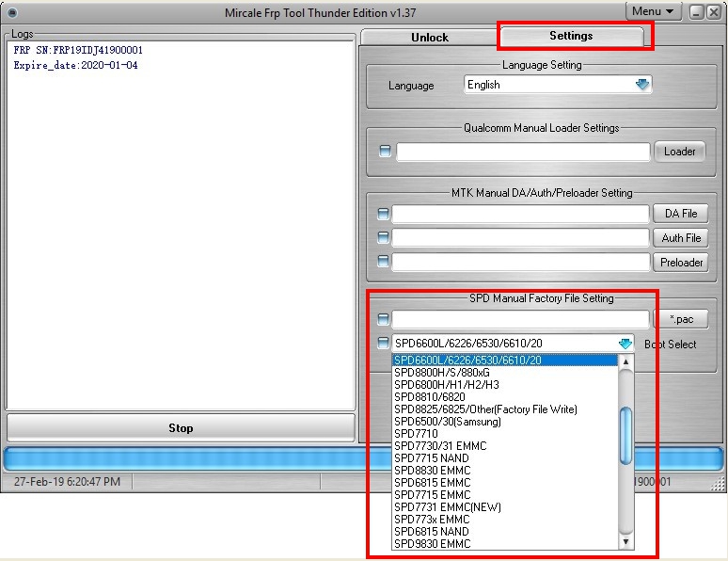Image resolution: width=728 pixels, height=561 pixels.
Task: Click the Preloader button
Action: coord(681,263)
